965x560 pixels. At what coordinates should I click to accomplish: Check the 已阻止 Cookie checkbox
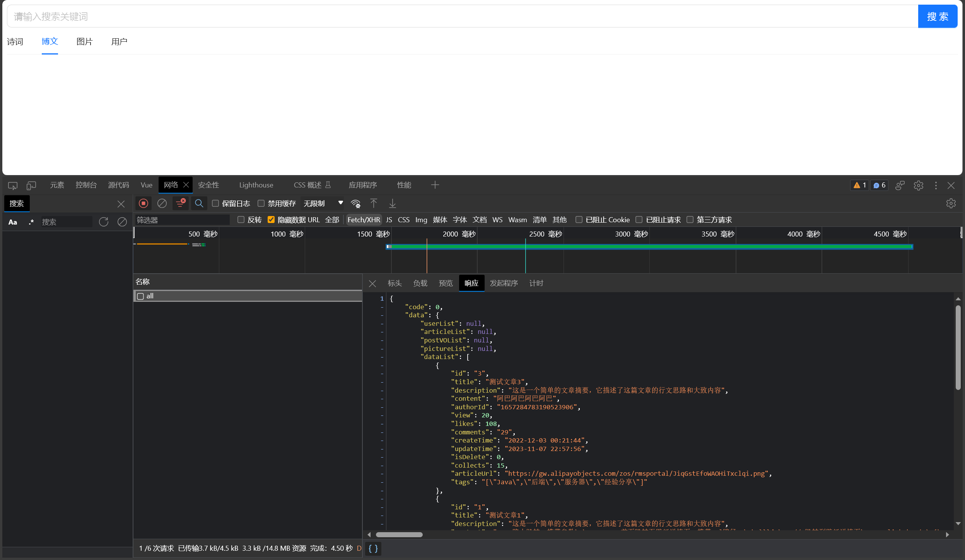tap(579, 220)
